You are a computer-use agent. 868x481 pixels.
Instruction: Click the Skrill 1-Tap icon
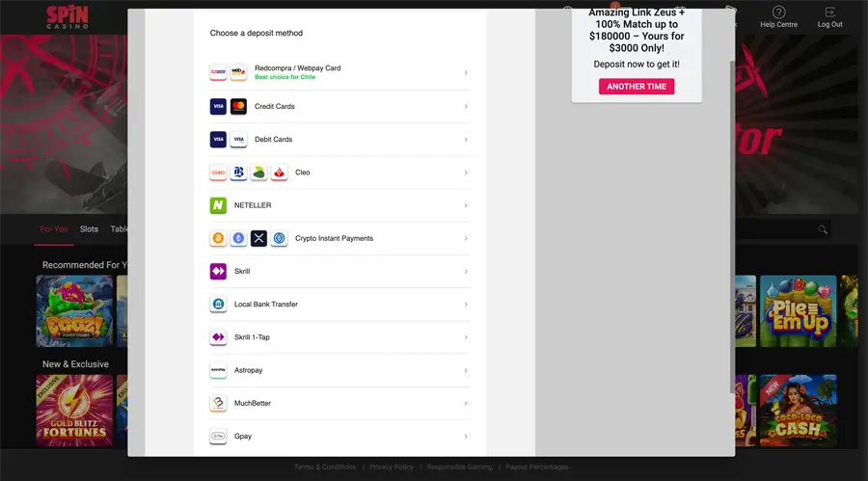coord(218,337)
